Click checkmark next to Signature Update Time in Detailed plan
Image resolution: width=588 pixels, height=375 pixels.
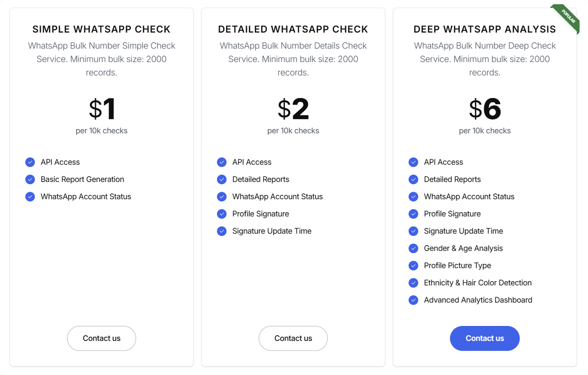point(222,231)
